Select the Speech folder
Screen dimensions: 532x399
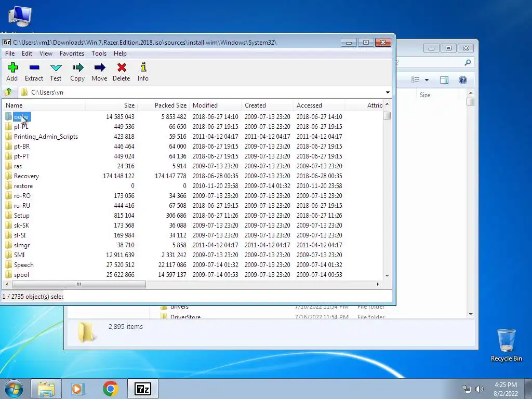pos(23,264)
